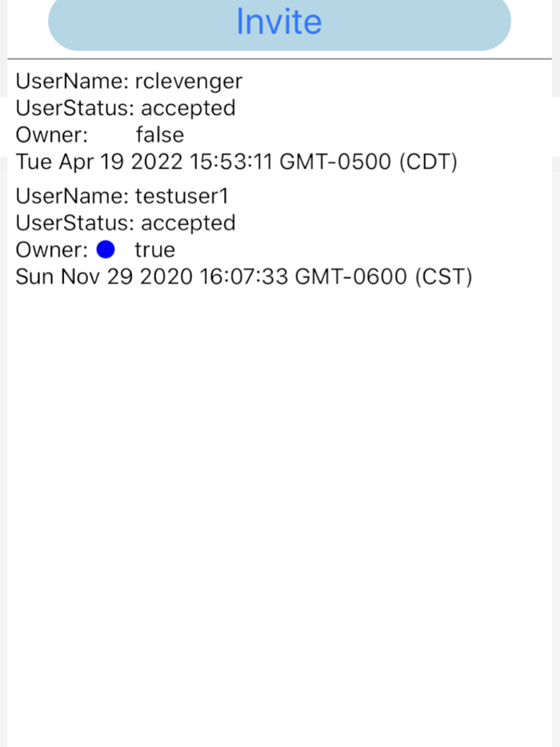Click the "UserName:" label above rclevenger's status
Screen dimensions: 560x747
(x=72, y=81)
